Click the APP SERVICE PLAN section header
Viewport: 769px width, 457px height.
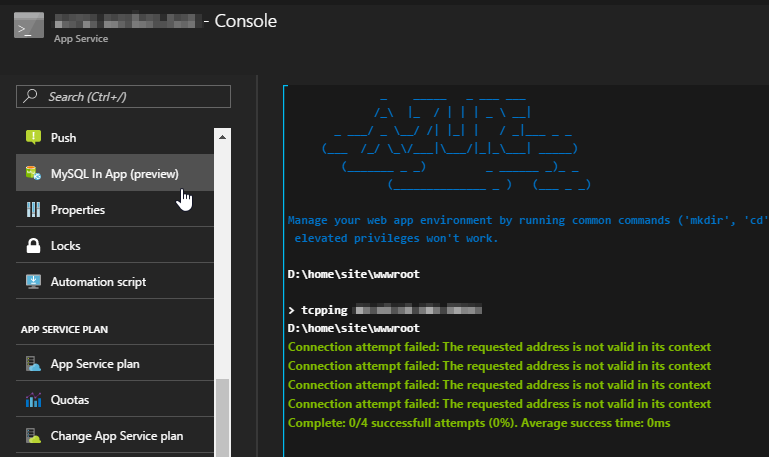(x=64, y=330)
